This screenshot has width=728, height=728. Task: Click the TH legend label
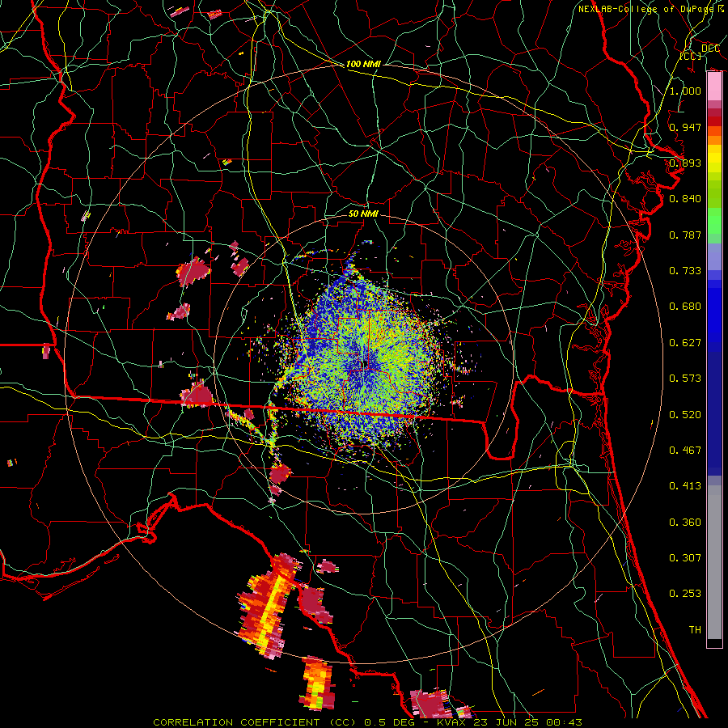click(x=695, y=629)
